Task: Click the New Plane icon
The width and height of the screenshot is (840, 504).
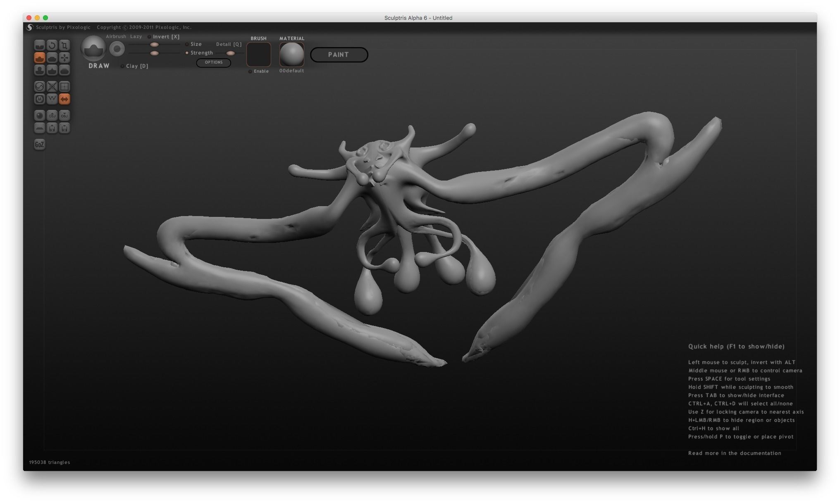Action: coord(39,128)
